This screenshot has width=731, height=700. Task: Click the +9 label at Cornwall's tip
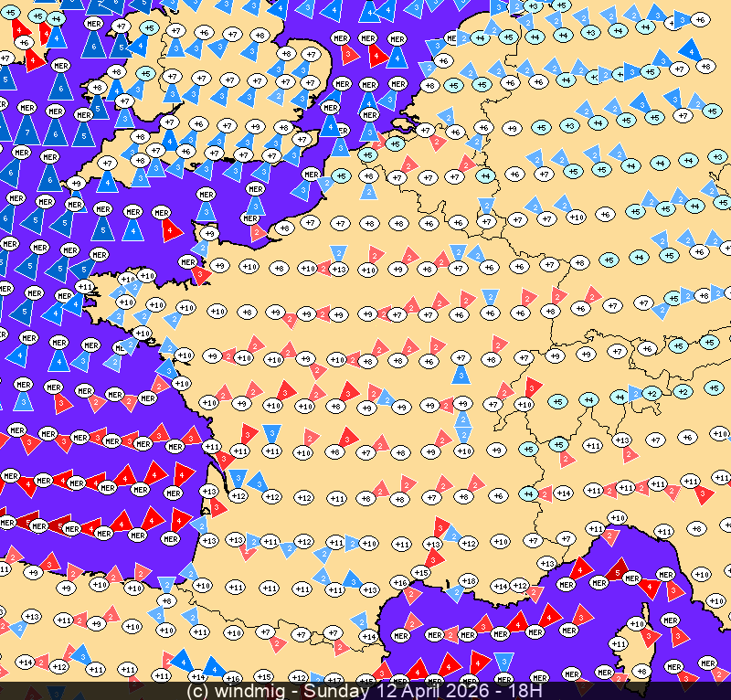click(x=77, y=183)
